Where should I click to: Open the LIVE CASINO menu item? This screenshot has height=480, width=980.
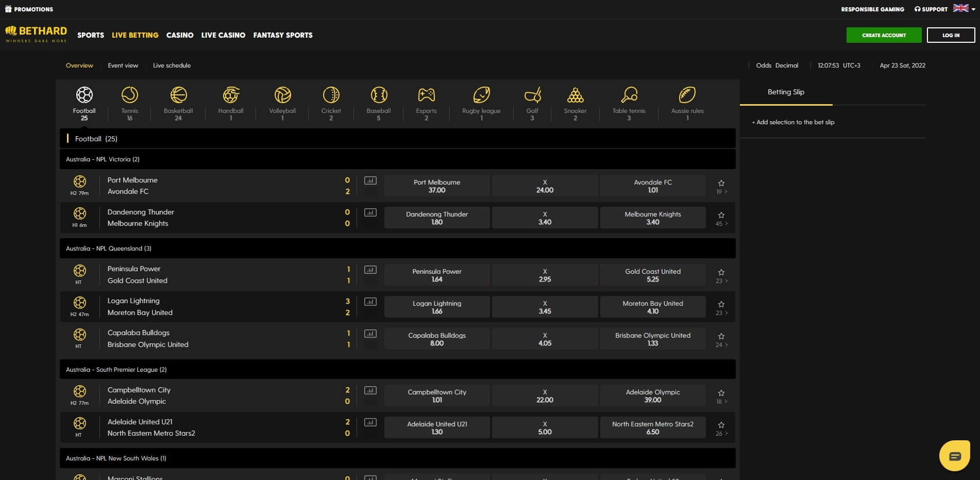click(x=223, y=35)
